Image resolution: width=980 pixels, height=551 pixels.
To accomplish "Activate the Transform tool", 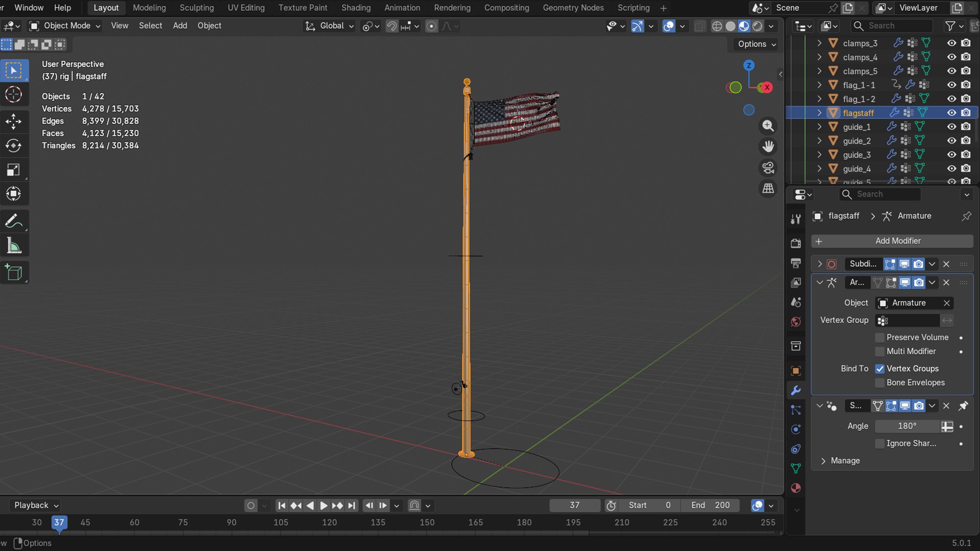I will click(x=14, y=194).
